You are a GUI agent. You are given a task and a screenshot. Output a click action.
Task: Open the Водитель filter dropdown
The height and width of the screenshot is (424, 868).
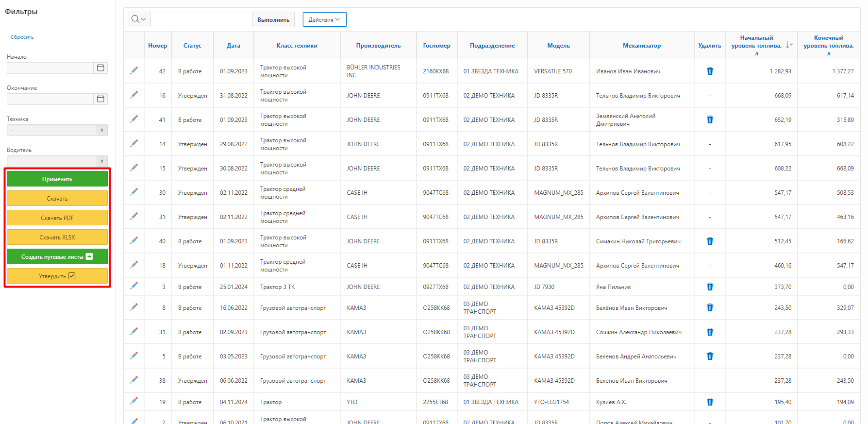click(57, 161)
